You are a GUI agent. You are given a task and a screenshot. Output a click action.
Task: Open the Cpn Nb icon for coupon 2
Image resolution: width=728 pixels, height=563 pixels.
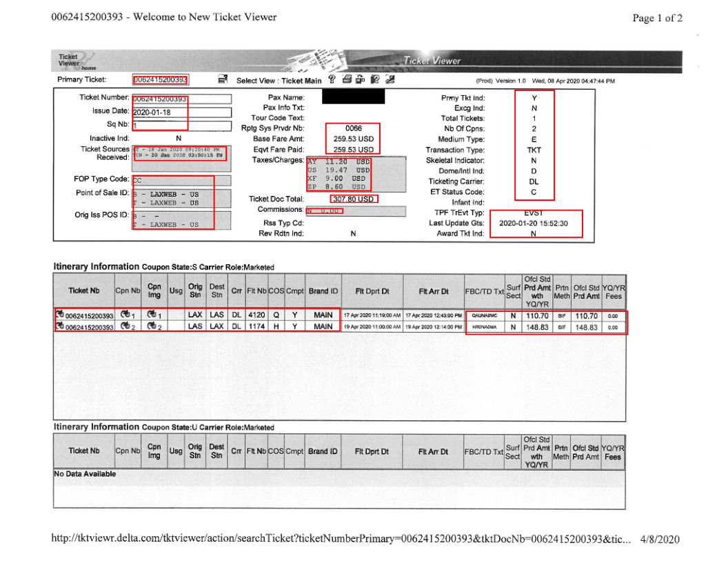pos(125,327)
